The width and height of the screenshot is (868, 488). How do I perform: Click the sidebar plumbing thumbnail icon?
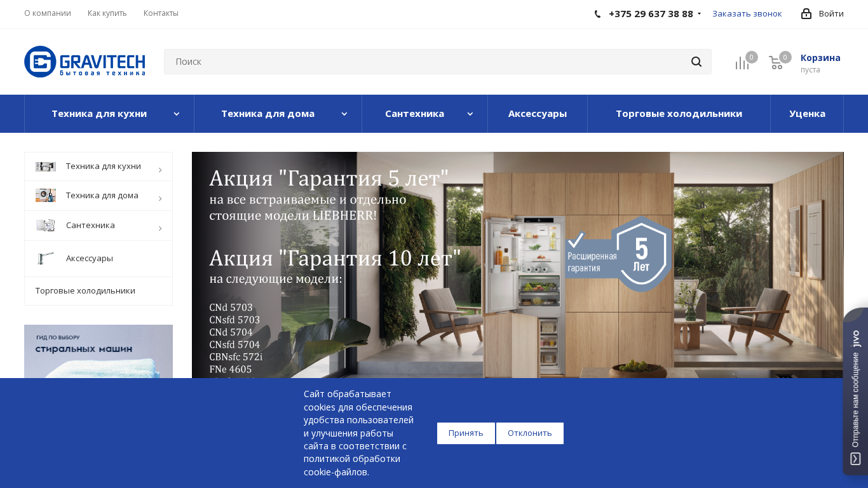(46, 225)
